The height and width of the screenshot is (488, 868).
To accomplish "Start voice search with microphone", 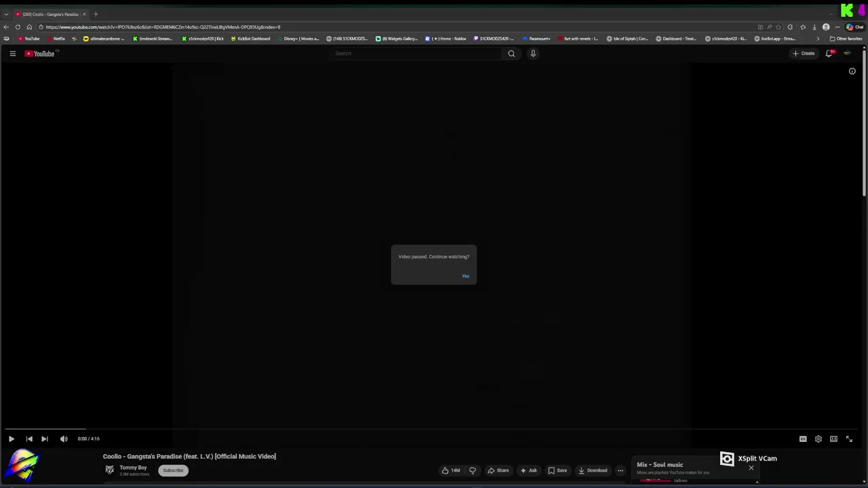I will pos(533,54).
